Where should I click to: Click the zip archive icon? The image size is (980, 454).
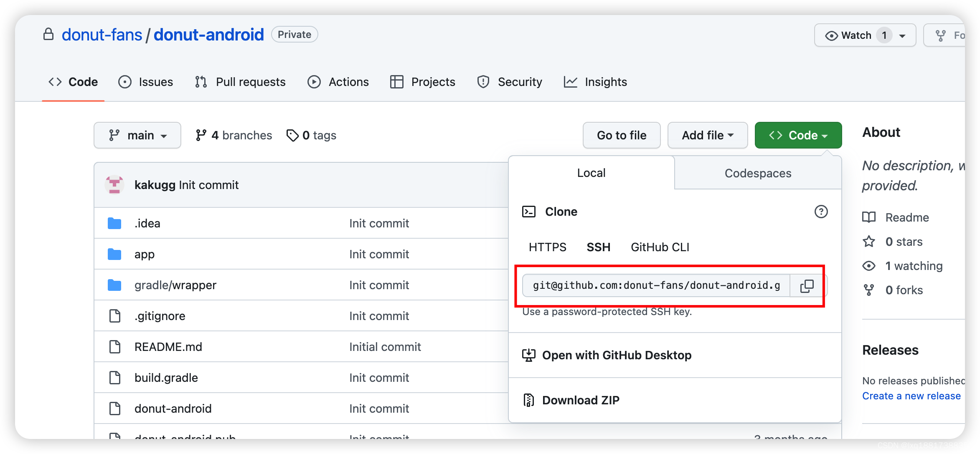528,400
